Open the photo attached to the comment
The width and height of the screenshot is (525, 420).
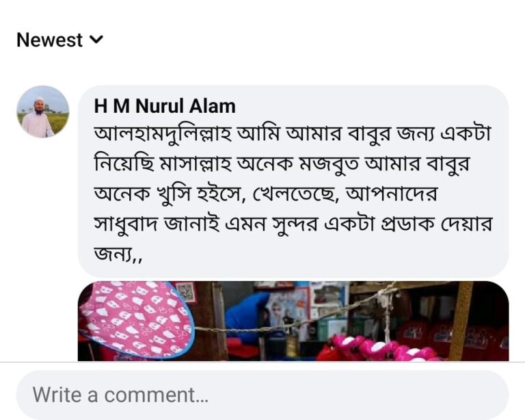(x=293, y=321)
